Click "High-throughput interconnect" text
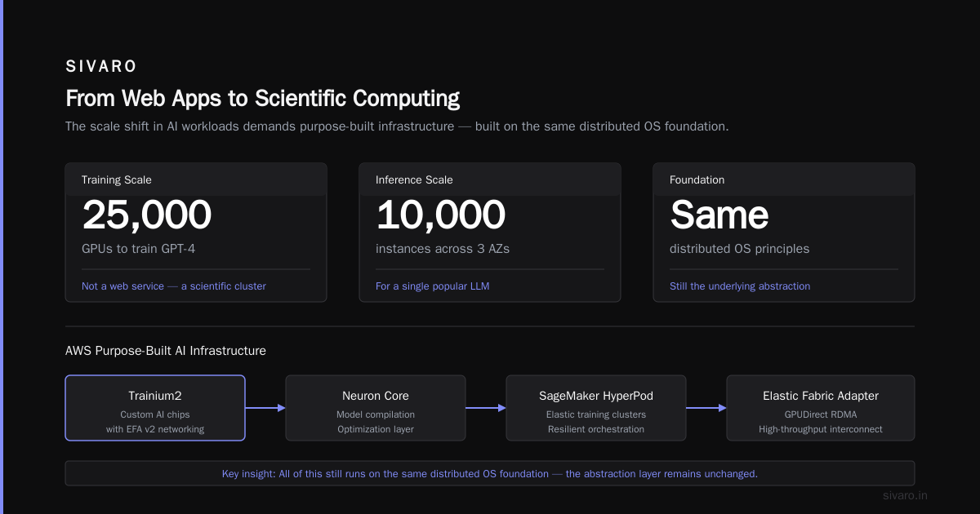 pyautogui.click(x=821, y=429)
